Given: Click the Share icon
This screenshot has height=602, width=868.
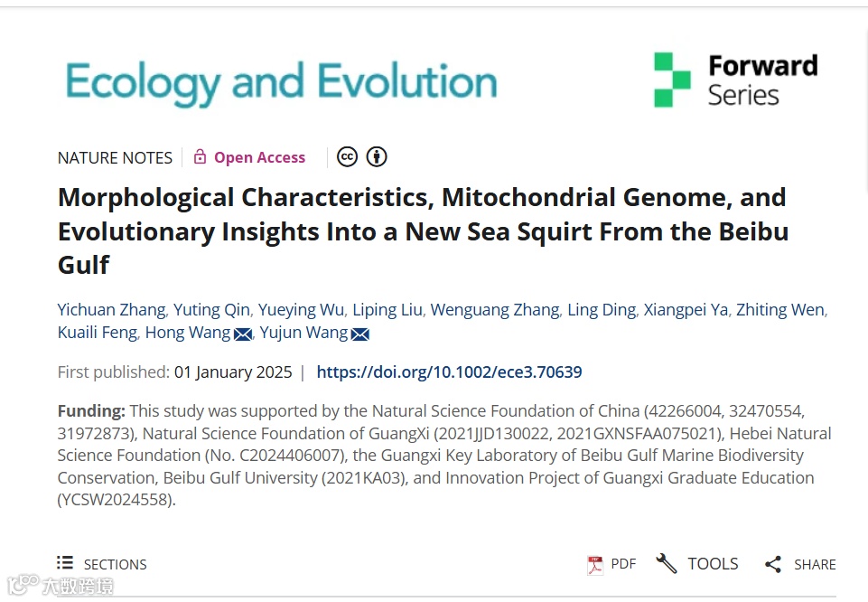Looking at the screenshot, I should [x=772, y=564].
